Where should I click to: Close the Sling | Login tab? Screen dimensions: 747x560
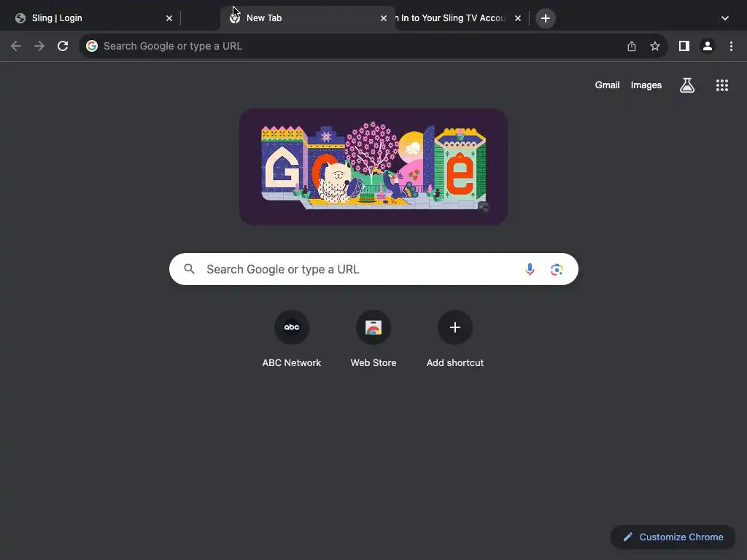pyautogui.click(x=169, y=18)
